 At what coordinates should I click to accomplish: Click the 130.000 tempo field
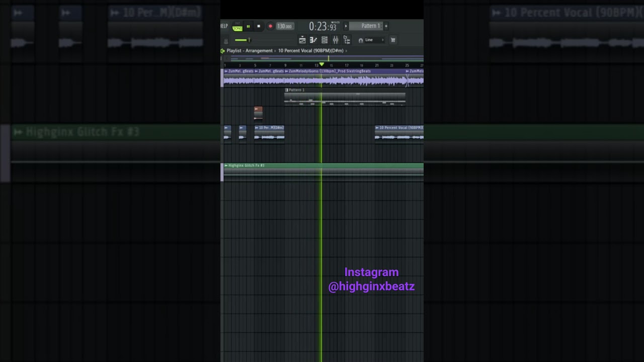[285, 26]
